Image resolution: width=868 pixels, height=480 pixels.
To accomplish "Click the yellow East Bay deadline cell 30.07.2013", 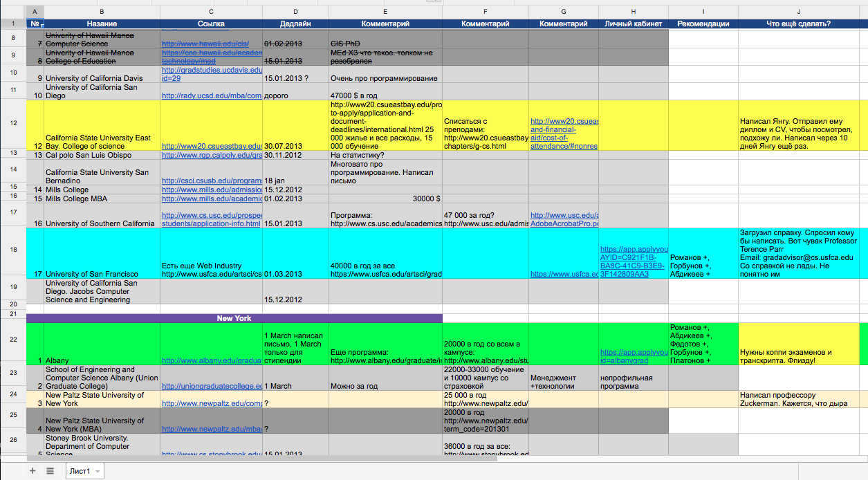I will (x=295, y=146).
